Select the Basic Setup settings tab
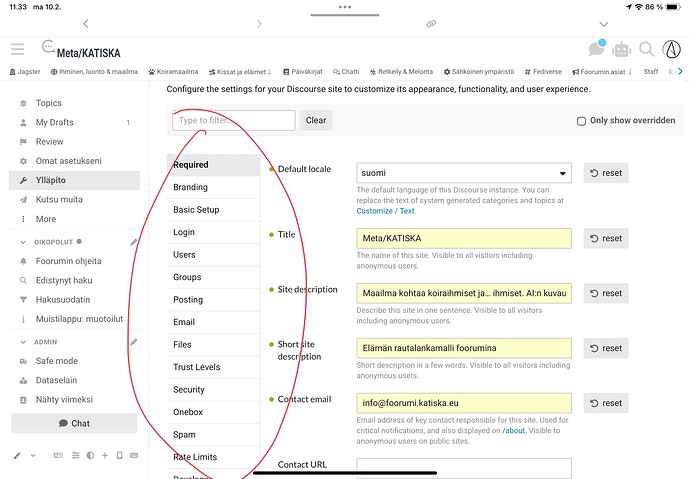Viewport: 690px width, 479px height. click(x=213, y=210)
